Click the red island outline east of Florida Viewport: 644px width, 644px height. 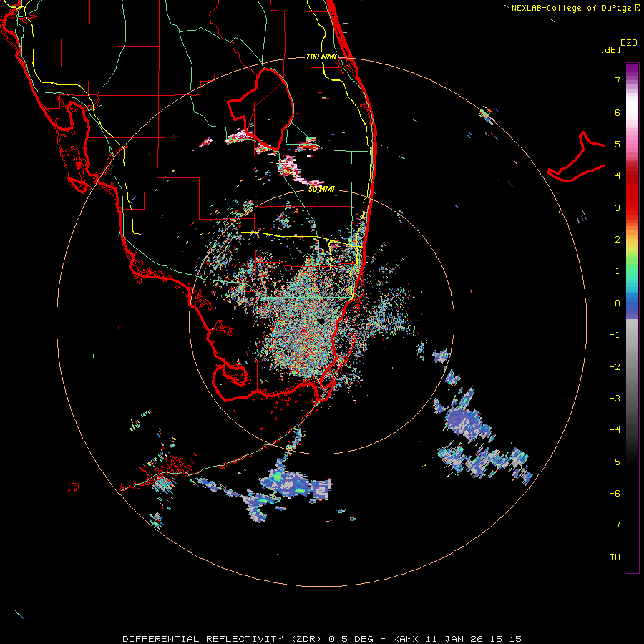(576, 157)
